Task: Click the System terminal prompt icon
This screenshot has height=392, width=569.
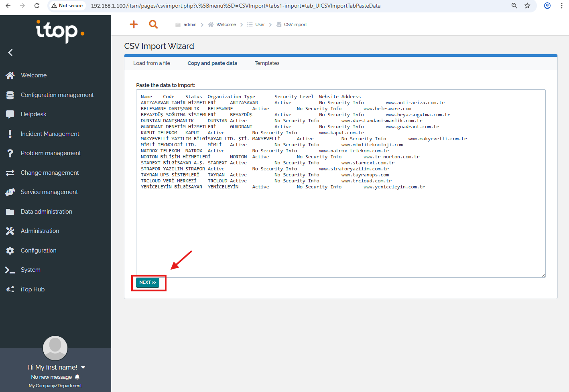Action: [x=10, y=270]
